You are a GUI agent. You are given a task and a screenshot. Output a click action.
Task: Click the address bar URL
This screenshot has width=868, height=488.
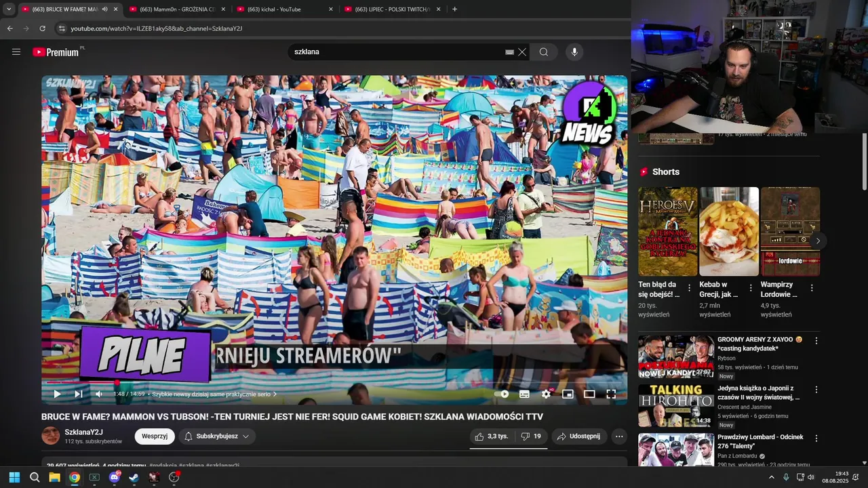[157, 28]
